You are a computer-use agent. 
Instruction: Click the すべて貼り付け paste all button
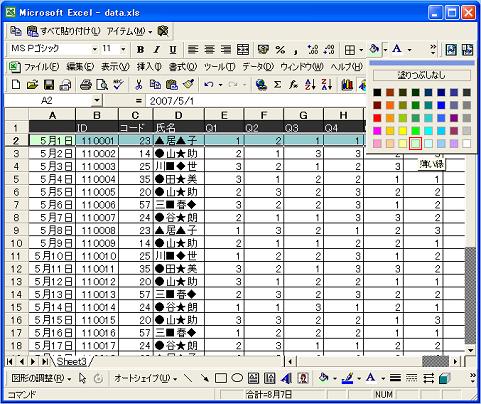pyautogui.click(x=64, y=31)
